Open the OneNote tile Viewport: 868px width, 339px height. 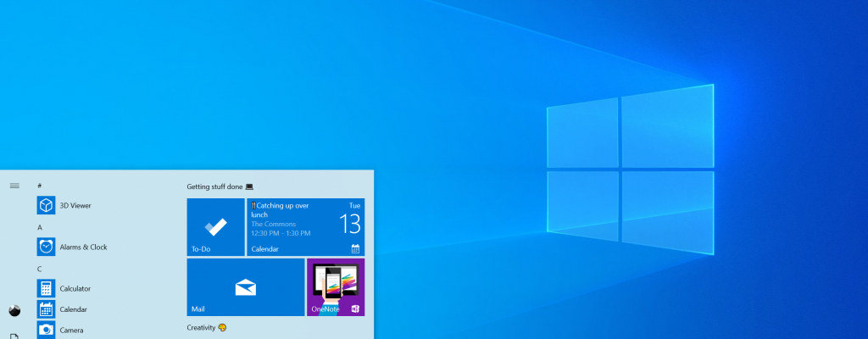(x=336, y=287)
